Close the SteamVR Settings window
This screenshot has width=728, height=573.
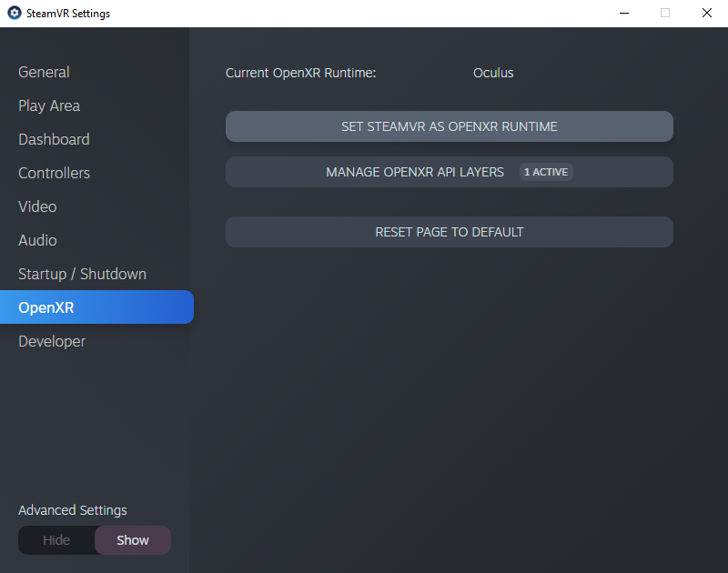pos(706,13)
